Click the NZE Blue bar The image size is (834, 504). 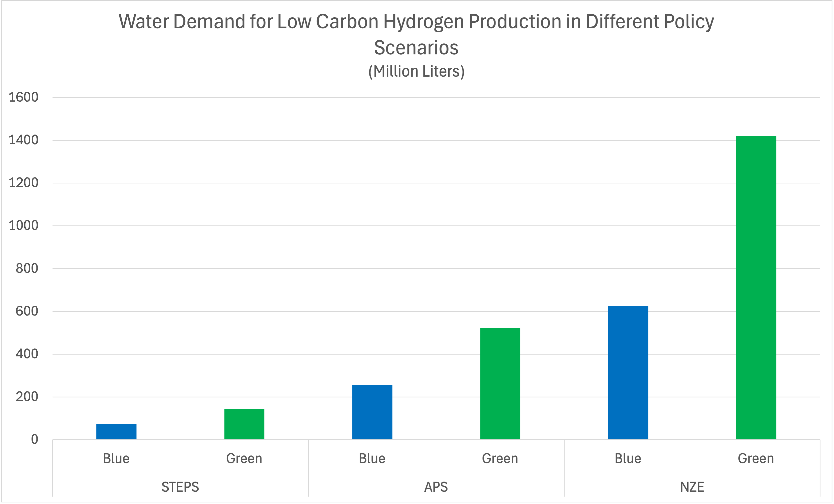628,373
